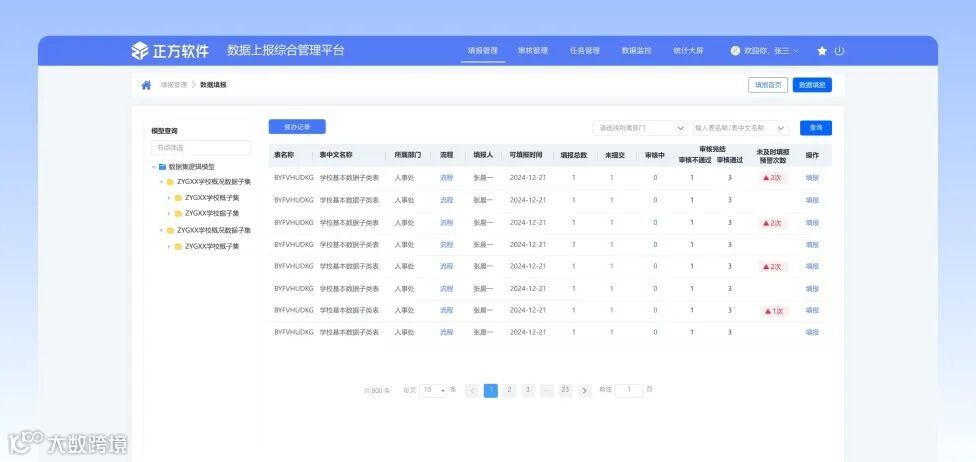
Task: Click the user avatar icon beside 欢迎你
Action: [x=735, y=51]
